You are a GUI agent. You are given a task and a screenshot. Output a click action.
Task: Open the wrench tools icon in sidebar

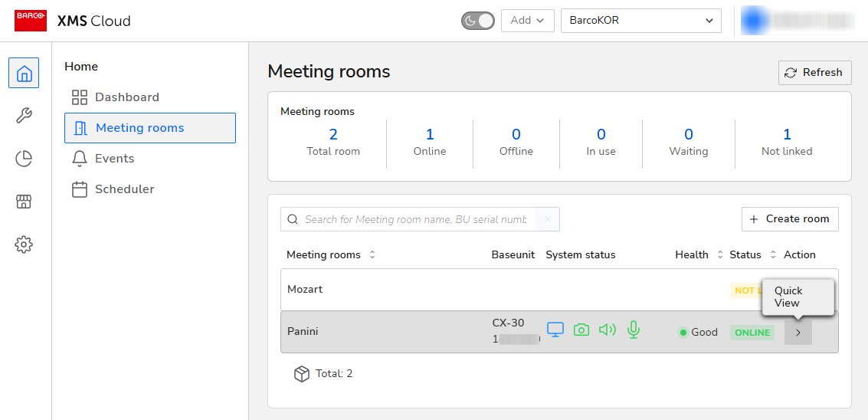tap(24, 116)
